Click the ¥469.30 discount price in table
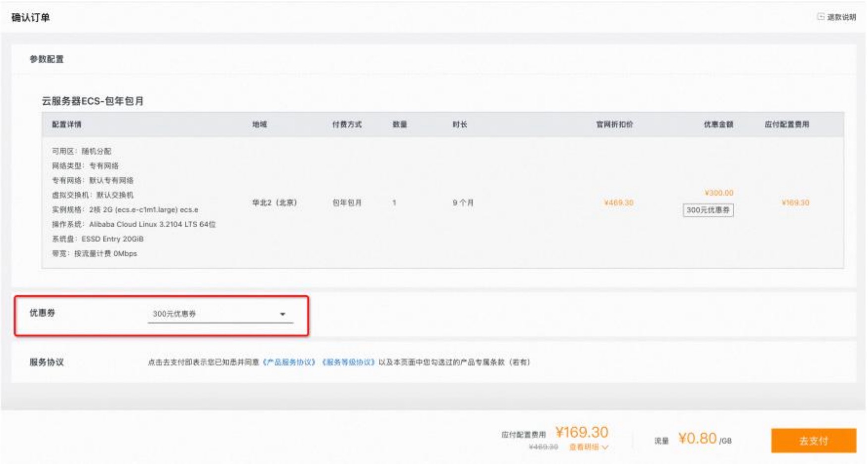The width and height of the screenshot is (868, 464). [618, 203]
